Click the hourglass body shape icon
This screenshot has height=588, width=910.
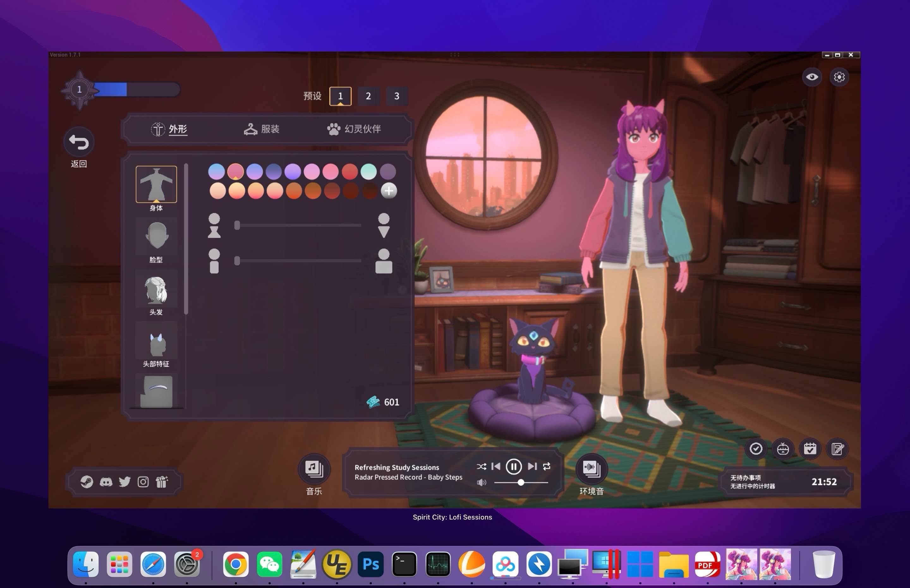click(x=214, y=226)
